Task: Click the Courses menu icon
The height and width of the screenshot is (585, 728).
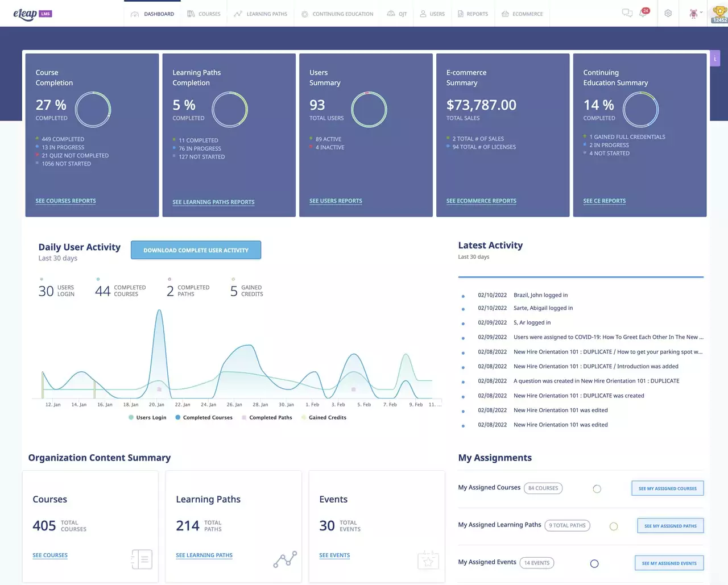Action: (191, 14)
